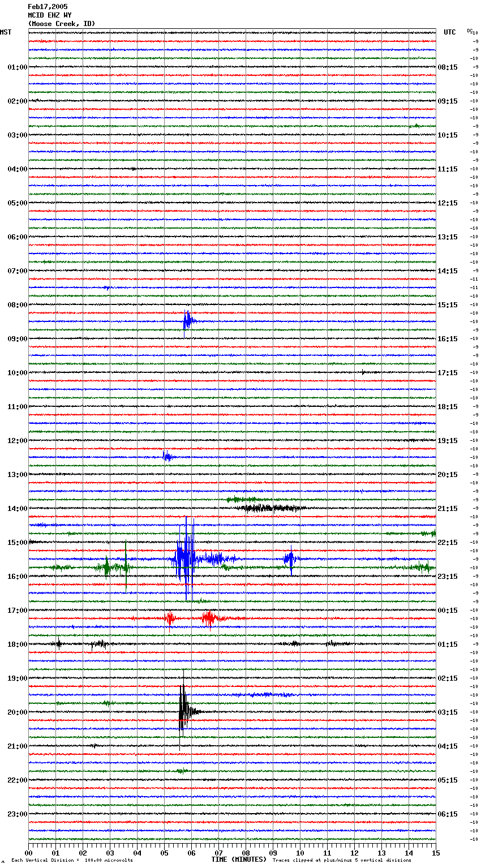The image size is (481, 868).
Task: Click the 12:15 UTC time label
Action: pos(448,203)
